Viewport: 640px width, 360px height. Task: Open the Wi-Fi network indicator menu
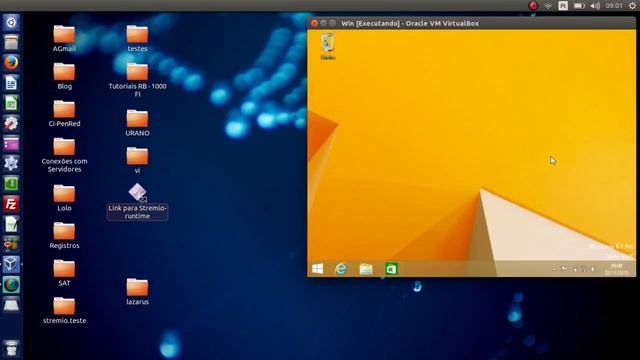tap(548, 6)
